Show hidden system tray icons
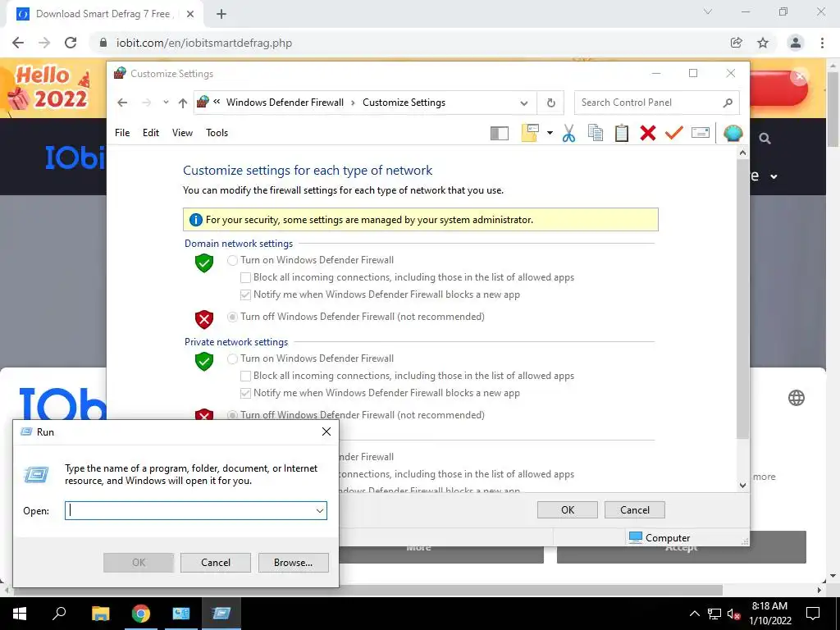 coord(694,614)
